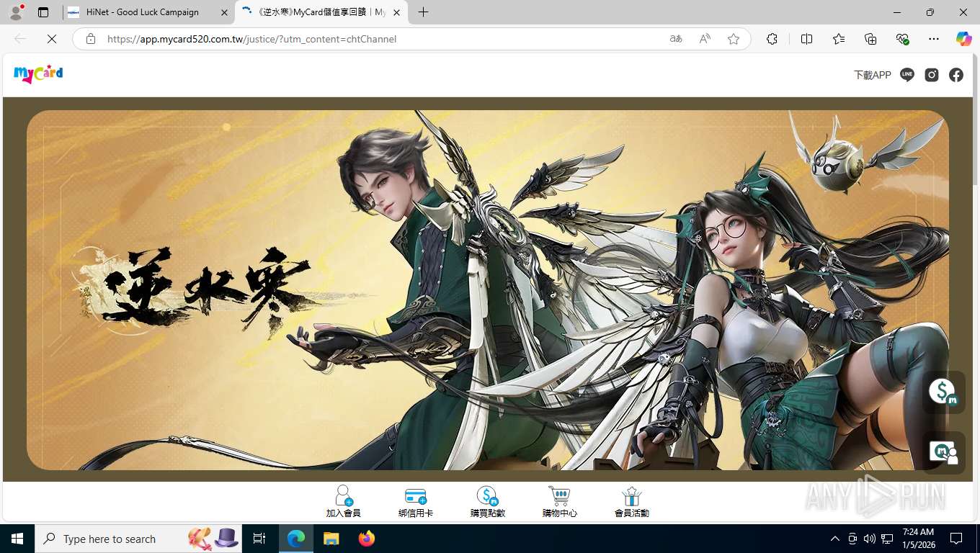Open the Instagram icon in header

click(932, 75)
